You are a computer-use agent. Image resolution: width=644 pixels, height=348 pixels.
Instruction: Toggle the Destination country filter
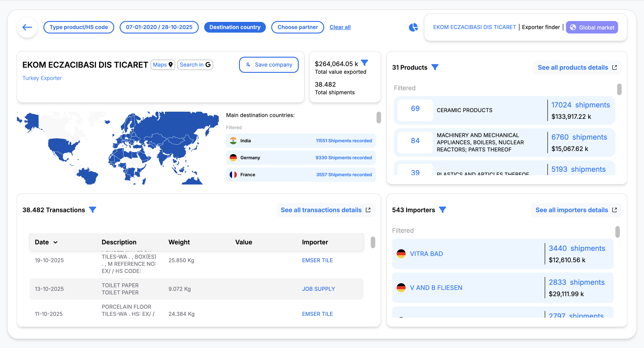tap(235, 27)
